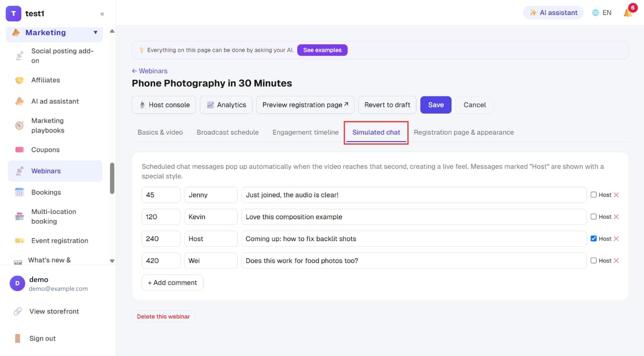This screenshot has width=644, height=356.
Task: Delete Kevin's comment using the red X
Action: coord(616,217)
